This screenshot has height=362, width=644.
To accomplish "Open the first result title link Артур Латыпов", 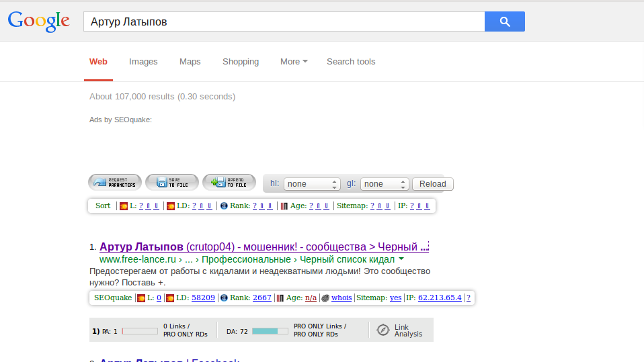I will click(x=264, y=246).
